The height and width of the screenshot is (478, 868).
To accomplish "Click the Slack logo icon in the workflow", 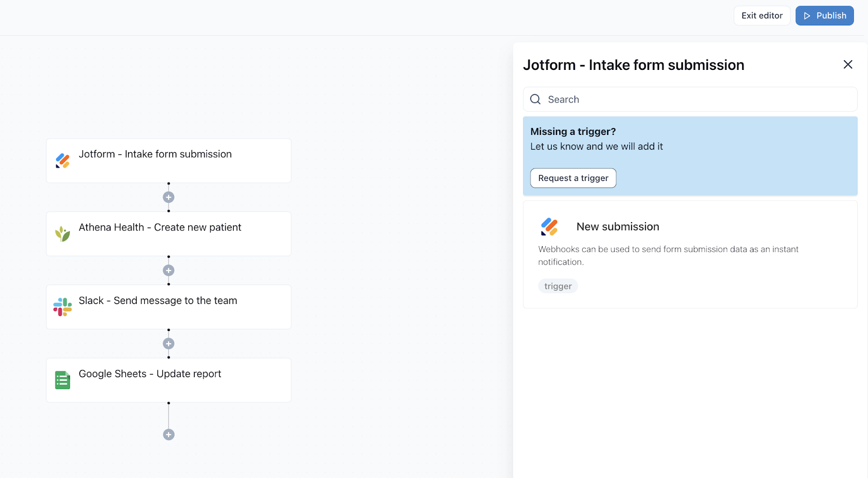I will pyautogui.click(x=63, y=307).
